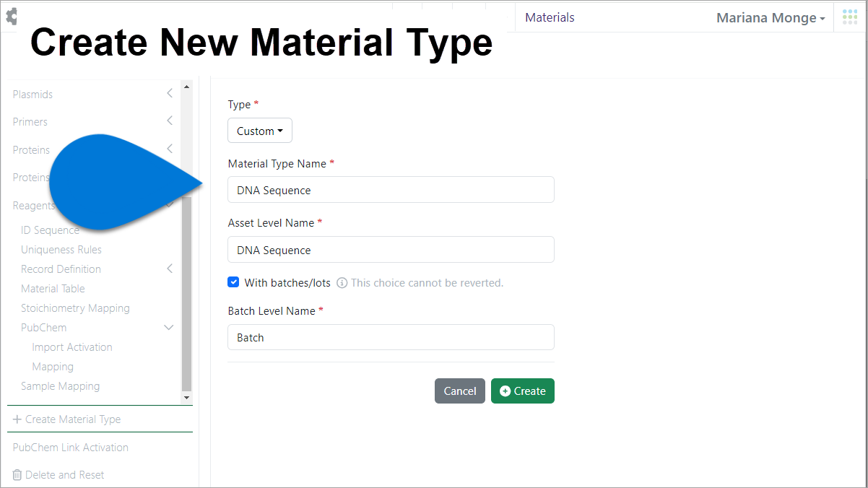This screenshot has height=488, width=868.
Task: Click the sidebar scrollbar up arrow
Action: click(x=186, y=87)
